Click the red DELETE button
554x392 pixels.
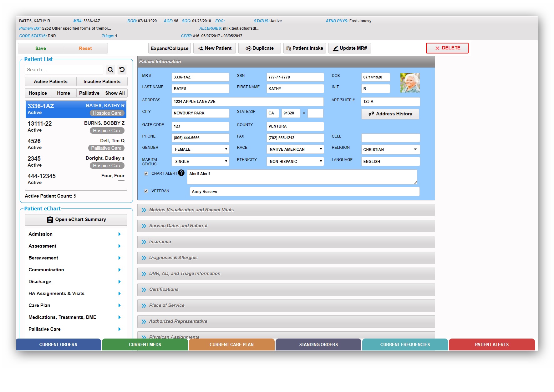click(x=447, y=48)
